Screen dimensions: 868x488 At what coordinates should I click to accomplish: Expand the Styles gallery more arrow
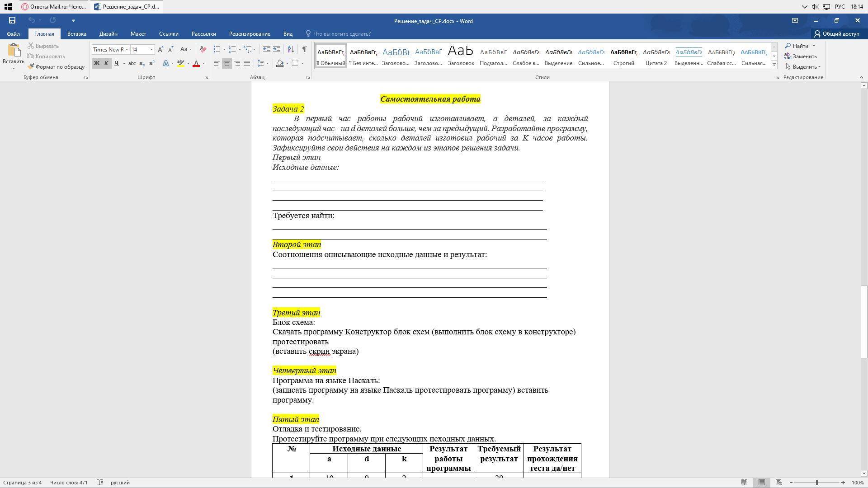[774, 65]
